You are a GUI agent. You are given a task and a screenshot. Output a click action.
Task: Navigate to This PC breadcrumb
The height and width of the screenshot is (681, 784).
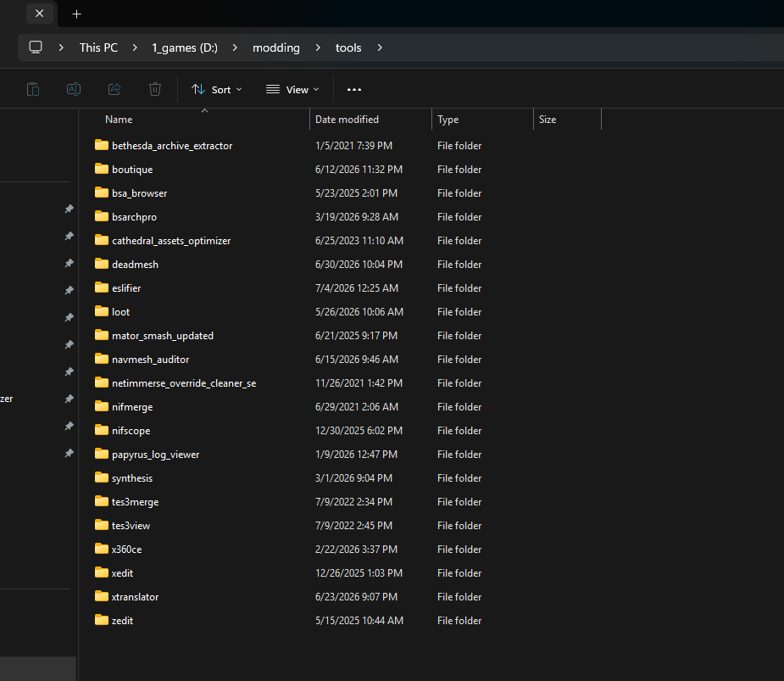(x=98, y=47)
